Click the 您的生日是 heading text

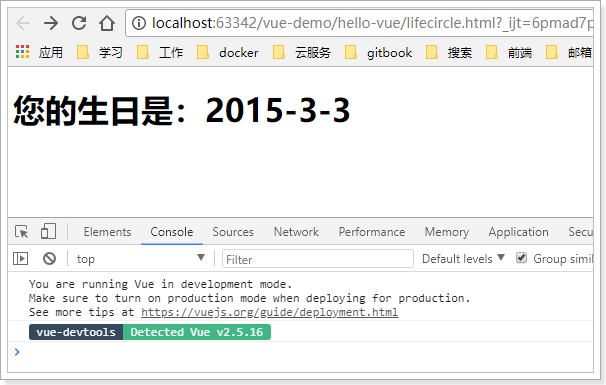182,111
